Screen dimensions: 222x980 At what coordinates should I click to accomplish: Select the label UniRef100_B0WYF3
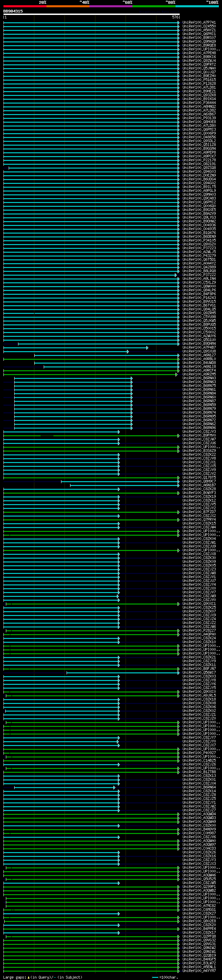[x=199, y=493]
